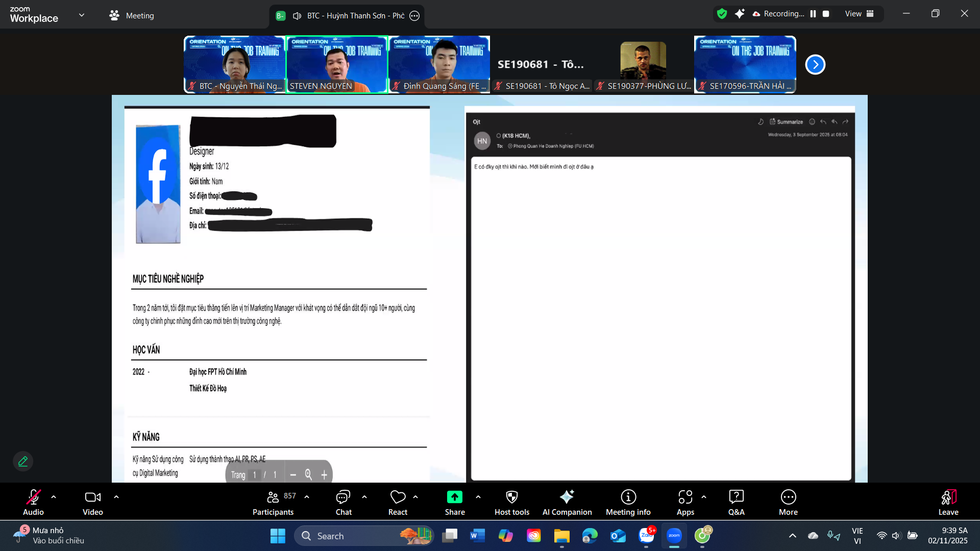980x551 pixels.
Task: Stop the recording
Action: pyautogui.click(x=826, y=14)
